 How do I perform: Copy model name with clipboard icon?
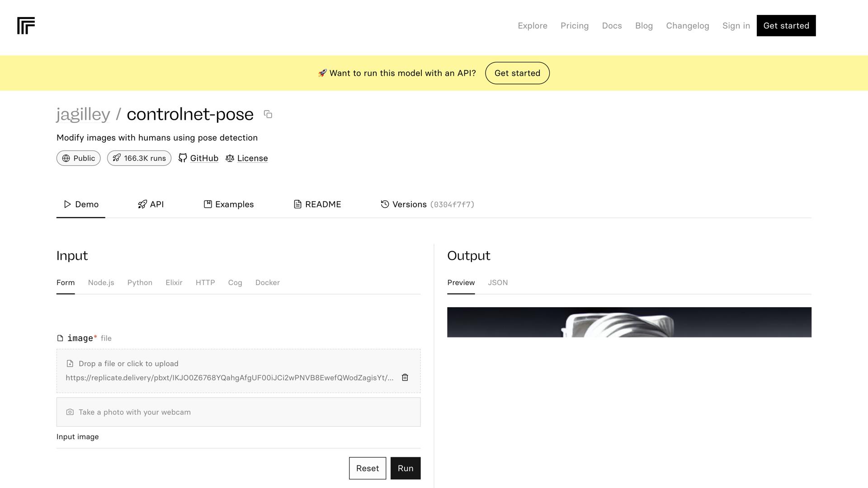268,114
